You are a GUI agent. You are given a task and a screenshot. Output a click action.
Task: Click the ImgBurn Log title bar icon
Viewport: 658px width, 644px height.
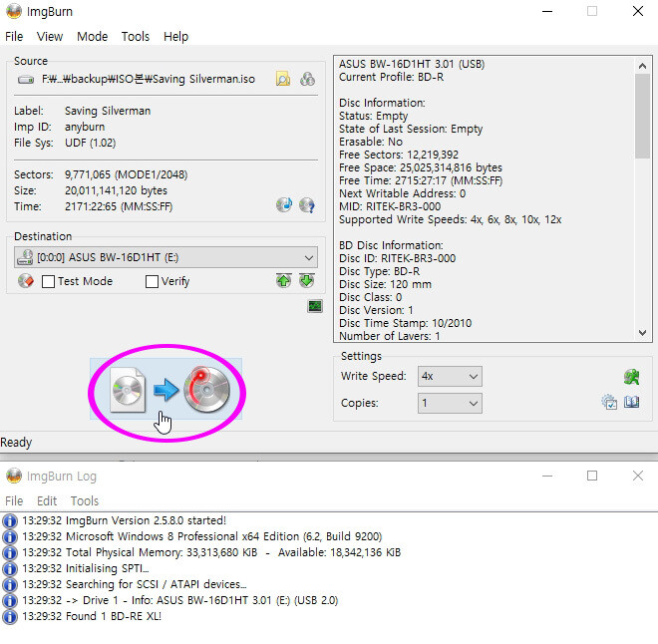pos(14,476)
